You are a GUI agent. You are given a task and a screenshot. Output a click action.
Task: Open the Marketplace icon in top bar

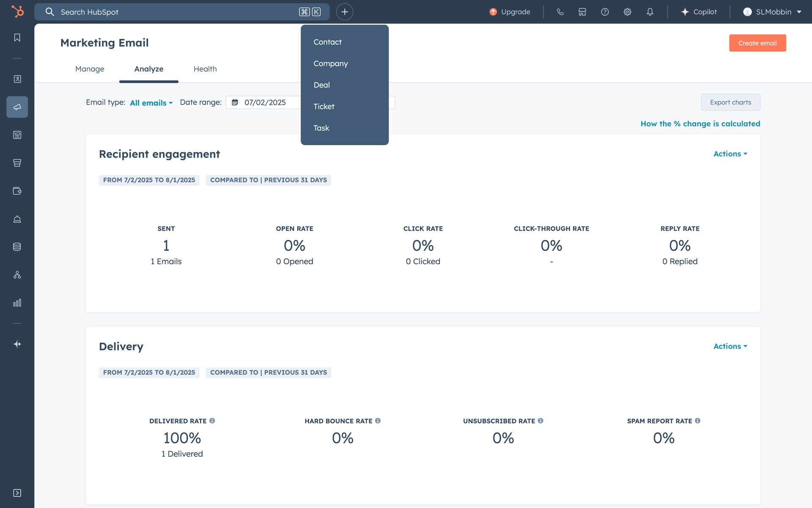click(582, 12)
